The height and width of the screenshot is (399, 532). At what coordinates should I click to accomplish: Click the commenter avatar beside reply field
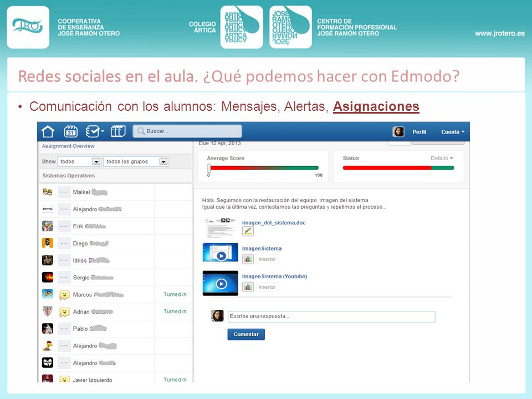(217, 316)
